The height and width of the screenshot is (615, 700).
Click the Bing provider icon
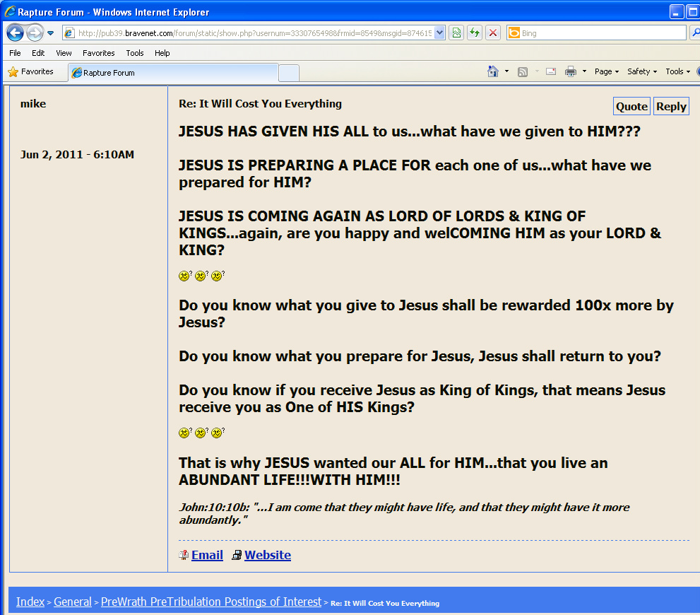pos(514,33)
